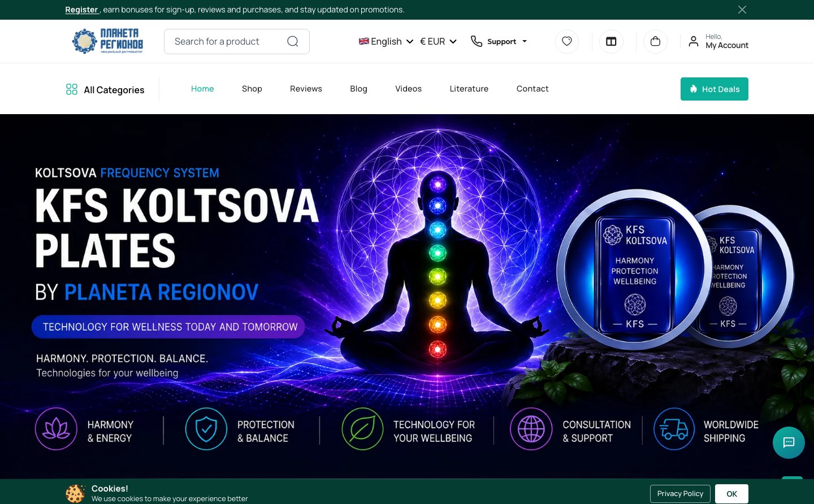Open the All Categories menu
This screenshot has height=504, width=814.
click(105, 89)
